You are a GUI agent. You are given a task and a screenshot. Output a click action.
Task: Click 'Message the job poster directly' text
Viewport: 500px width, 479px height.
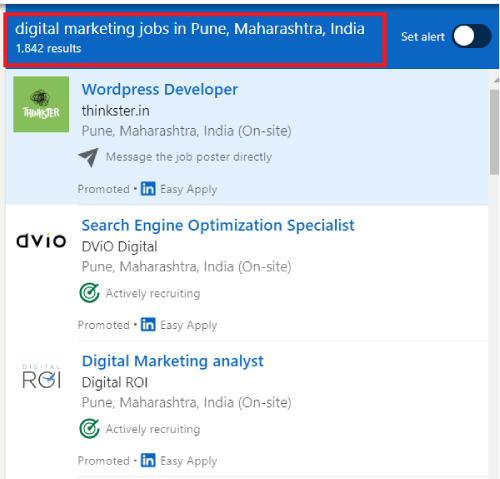pyautogui.click(x=189, y=157)
